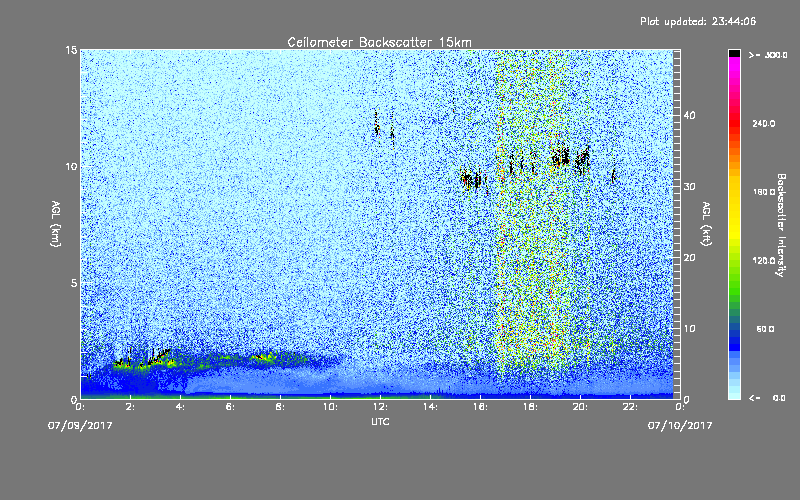Select the '16:' hour tick label
800x500 pixels.
480,407
